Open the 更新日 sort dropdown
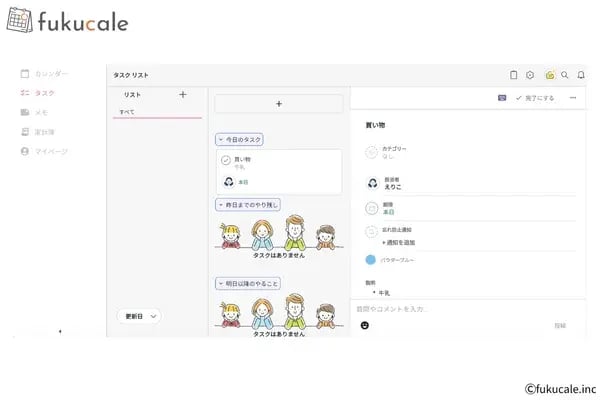This screenshot has width=600, height=400. 139,316
